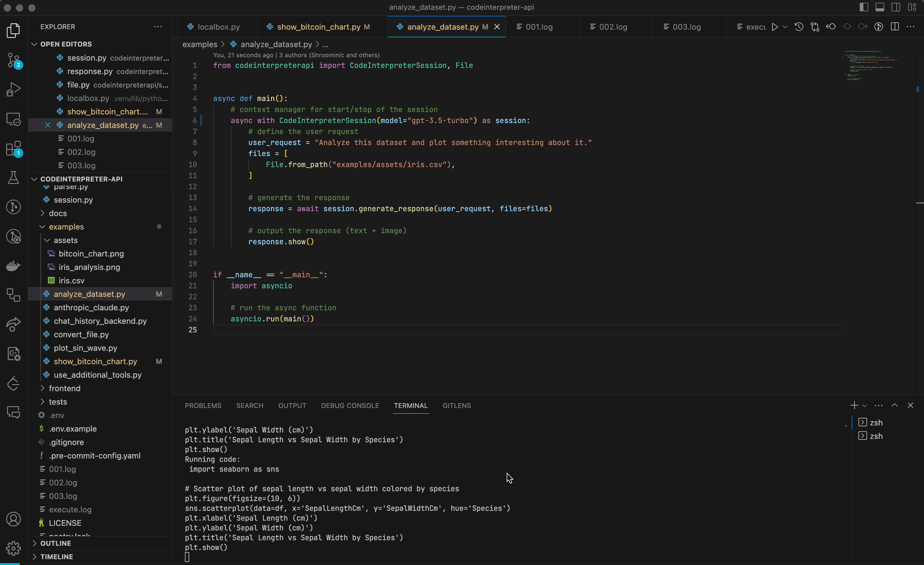Click the Run Python File button
The image size is (924, 565).
[x=775, y=27]
